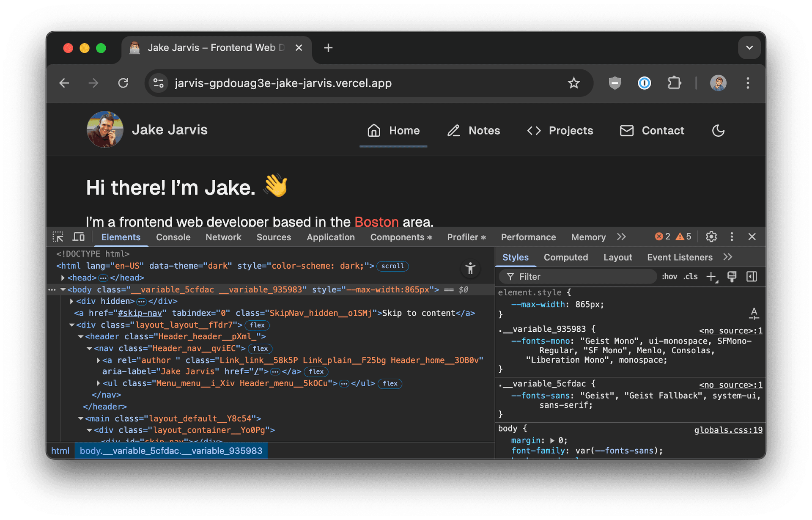Add a new style rule with plus icon

(710, 276)
